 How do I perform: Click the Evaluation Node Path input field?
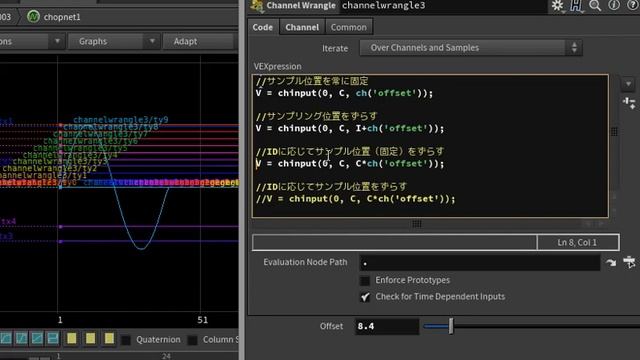[480, 263]
